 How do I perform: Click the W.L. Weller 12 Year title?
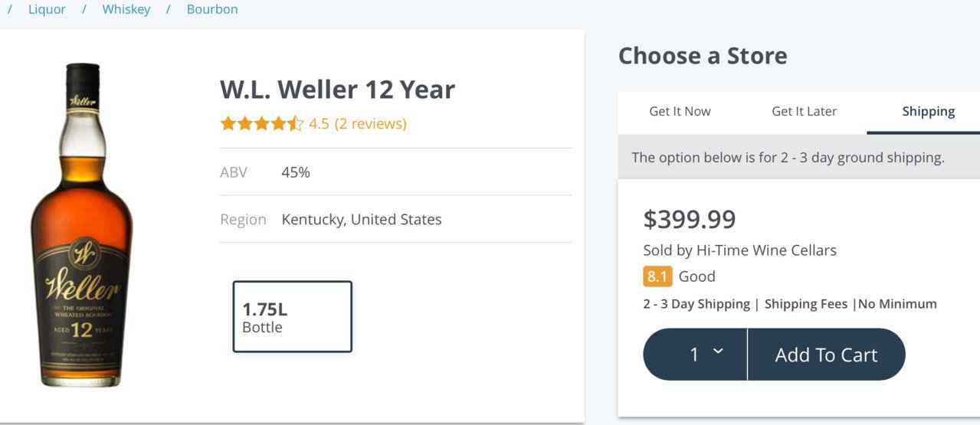coord(337,90)
